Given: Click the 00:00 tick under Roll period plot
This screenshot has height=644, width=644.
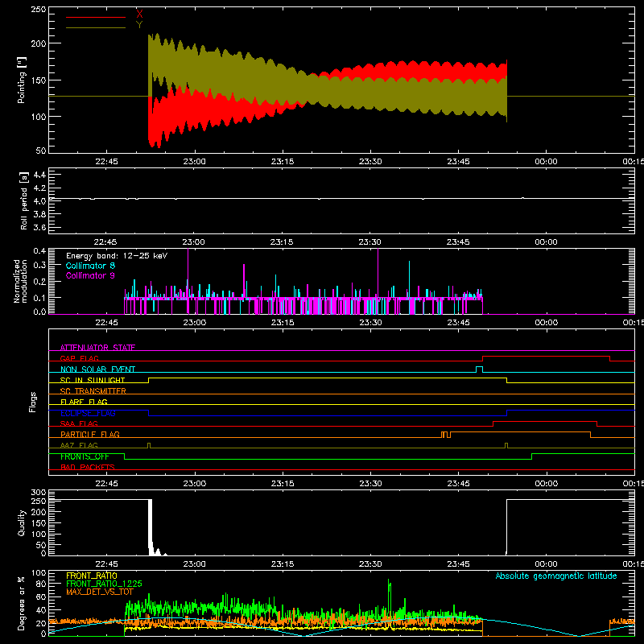Looking at the screenshot, I should 546,242.
